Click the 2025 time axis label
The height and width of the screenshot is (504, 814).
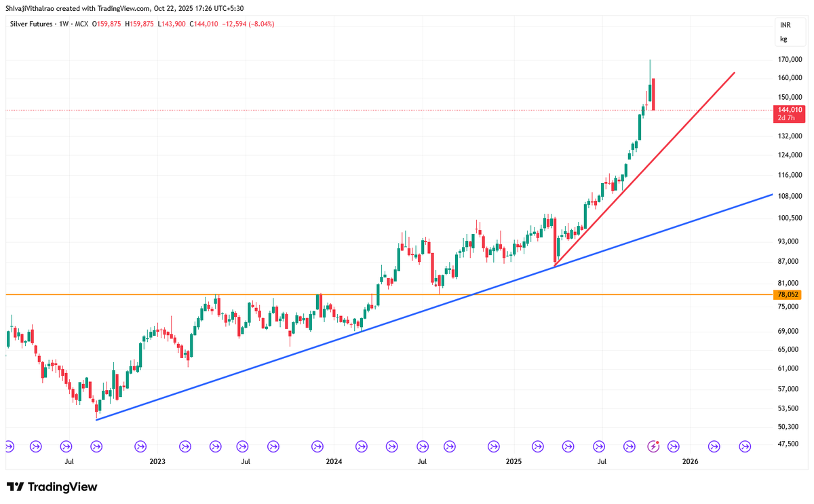click(x=513, y=461)
